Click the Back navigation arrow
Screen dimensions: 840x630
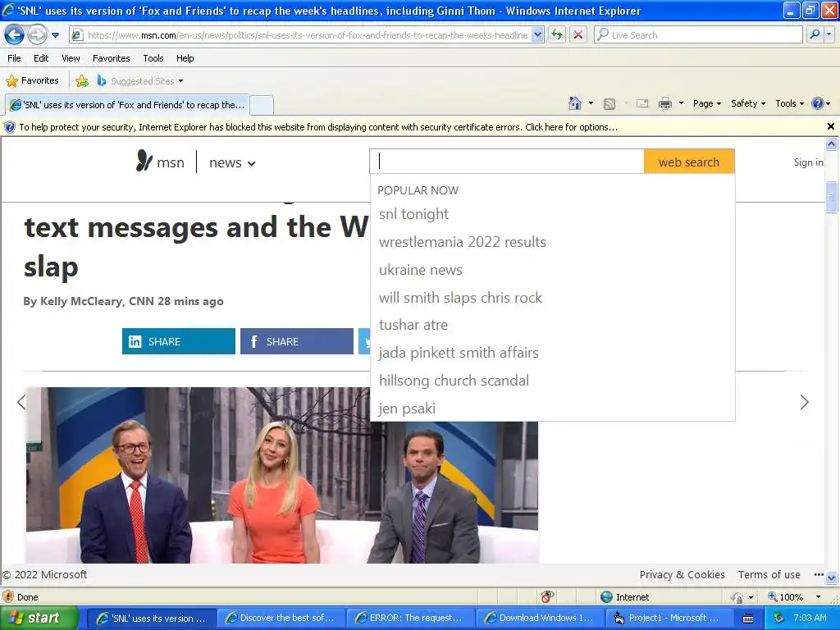point(14,35)
